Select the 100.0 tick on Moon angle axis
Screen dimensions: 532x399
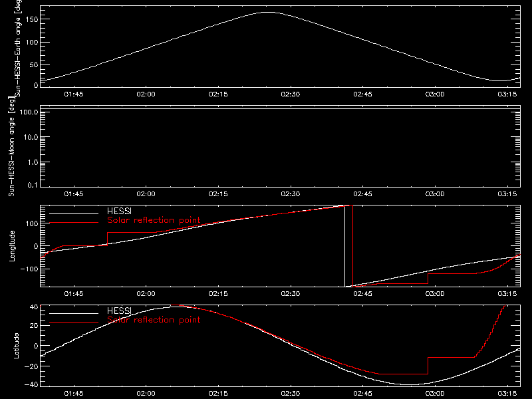pyautogui.click(x=29, y=112)
